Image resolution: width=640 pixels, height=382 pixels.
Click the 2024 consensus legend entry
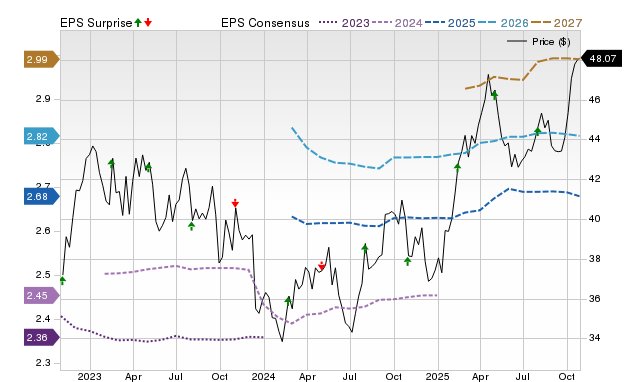pos(397,23)
